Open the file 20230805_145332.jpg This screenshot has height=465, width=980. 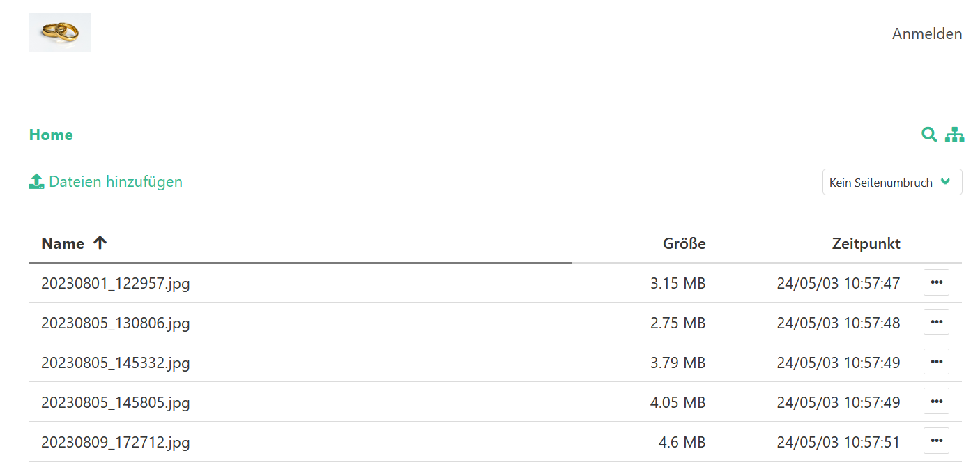click(114, 362)
